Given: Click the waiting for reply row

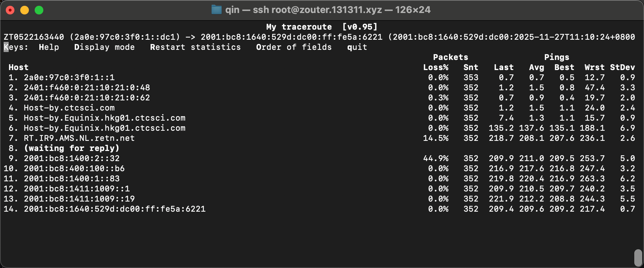Looking at the screenshot, I should pyautogui.click(x=71, y=148).
